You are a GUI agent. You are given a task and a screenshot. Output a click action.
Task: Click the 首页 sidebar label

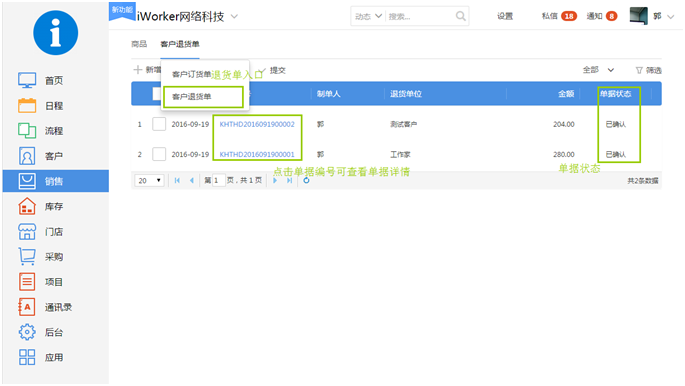pyautogui.click(x=54, y=81)
